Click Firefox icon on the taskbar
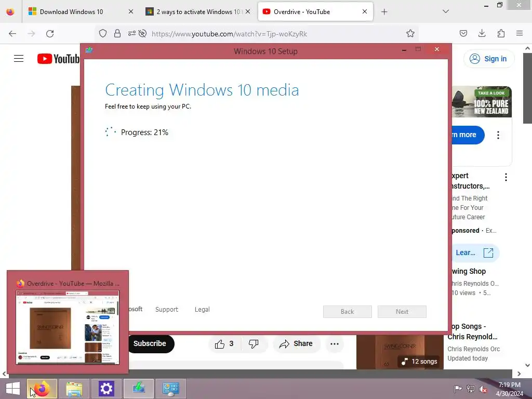532x399 pixels. (x=42, y=389)
